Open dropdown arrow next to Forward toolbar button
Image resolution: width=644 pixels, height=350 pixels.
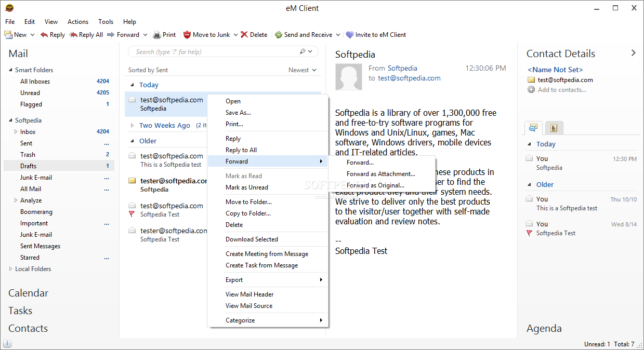[x=145, y=35]
